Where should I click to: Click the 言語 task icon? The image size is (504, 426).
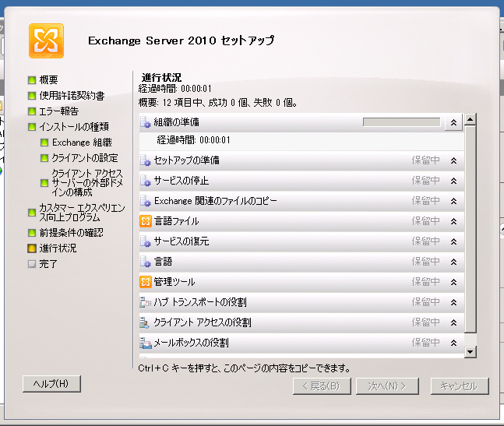click(146, 262)
